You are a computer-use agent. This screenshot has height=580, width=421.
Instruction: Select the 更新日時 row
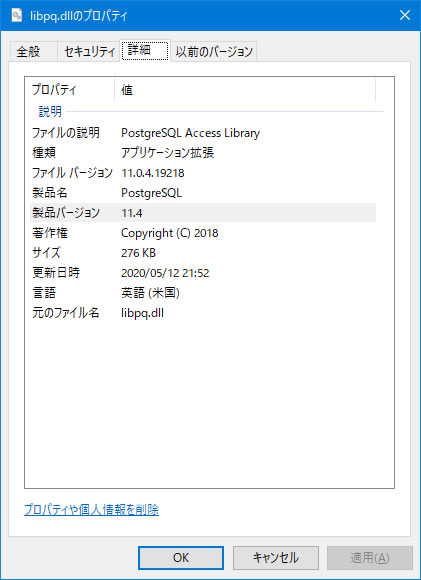[203, 273]
